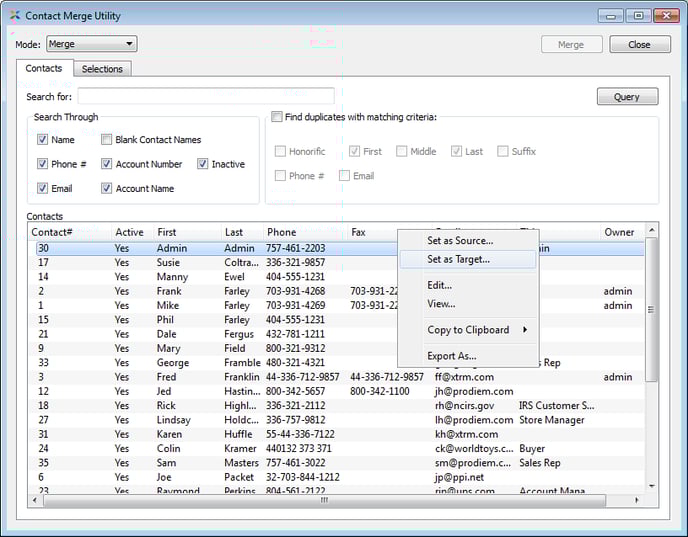The width and height of the screenshot is (688, 537).
Task: Toggle the Name search checkbox
Action: [43, 140]
